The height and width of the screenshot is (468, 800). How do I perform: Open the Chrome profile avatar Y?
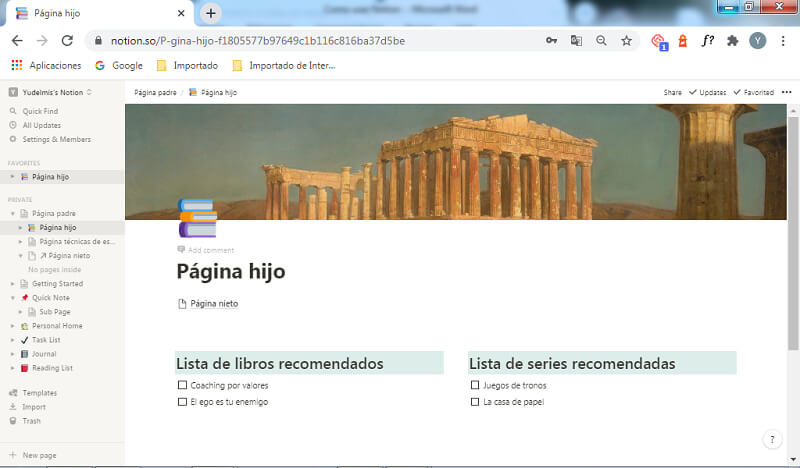point(757,41)
